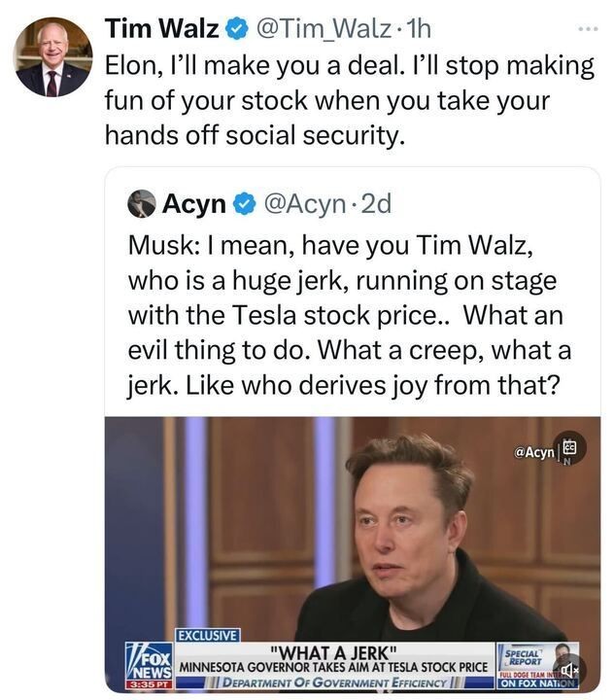Image resolution: width=614 pixels, height=700 pixels.
Task: Click the Fox News logo in video
Action: 148,662
